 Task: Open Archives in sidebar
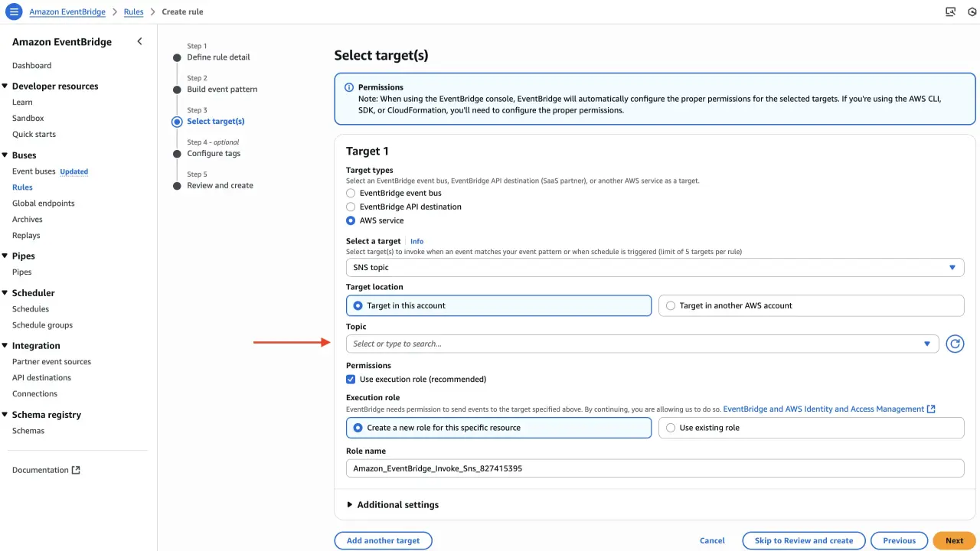tap(28, 220)
